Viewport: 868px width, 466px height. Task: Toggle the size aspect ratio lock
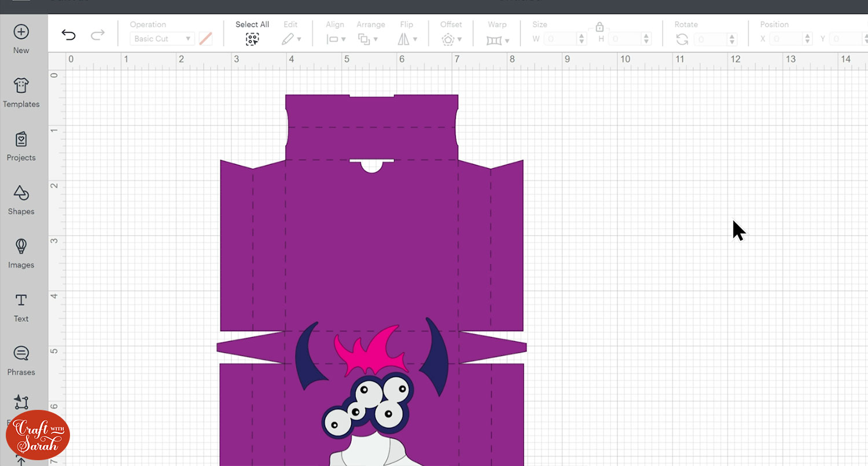(599, 27)
